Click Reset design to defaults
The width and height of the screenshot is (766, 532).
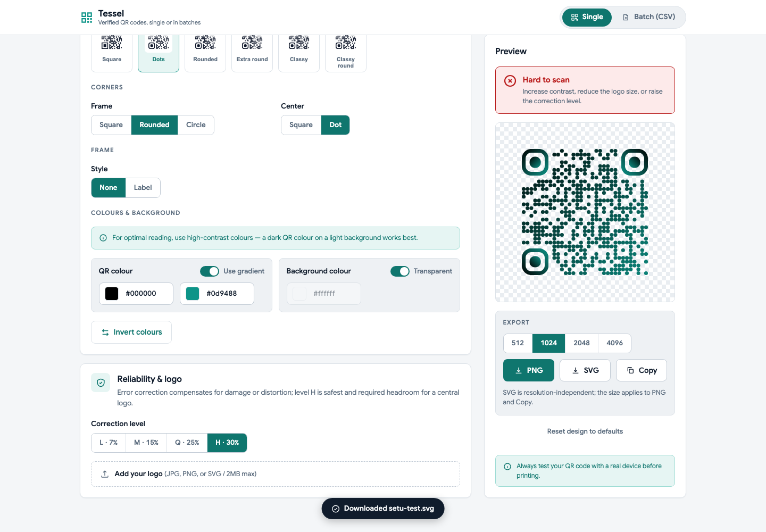[585, 431]
